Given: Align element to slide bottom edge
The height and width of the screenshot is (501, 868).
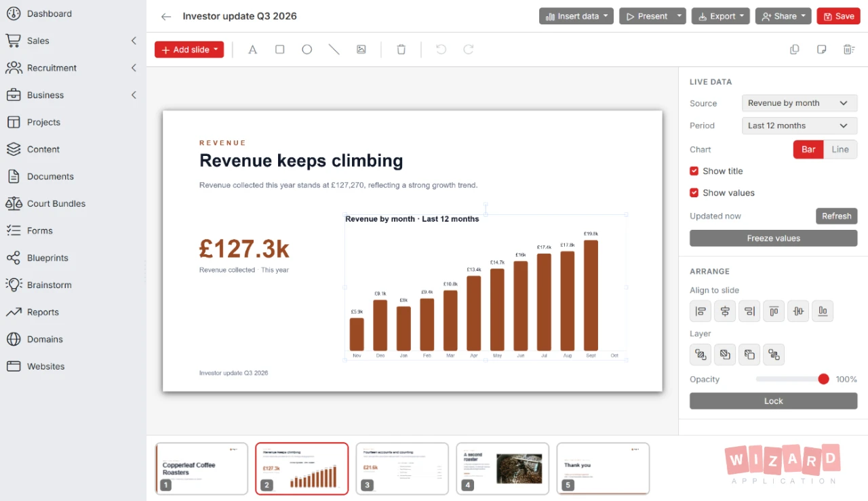Looking at the screenshot, I should pos(823,311).
